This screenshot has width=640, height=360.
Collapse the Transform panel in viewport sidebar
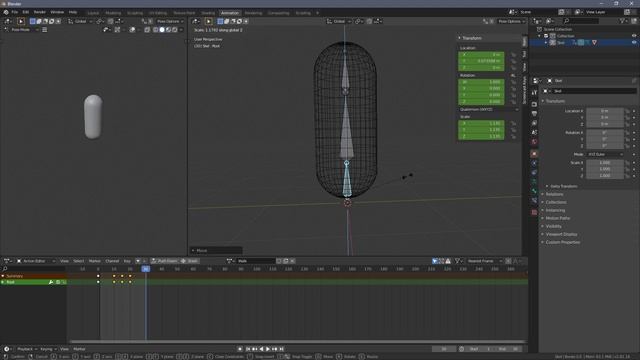[471, 38]
